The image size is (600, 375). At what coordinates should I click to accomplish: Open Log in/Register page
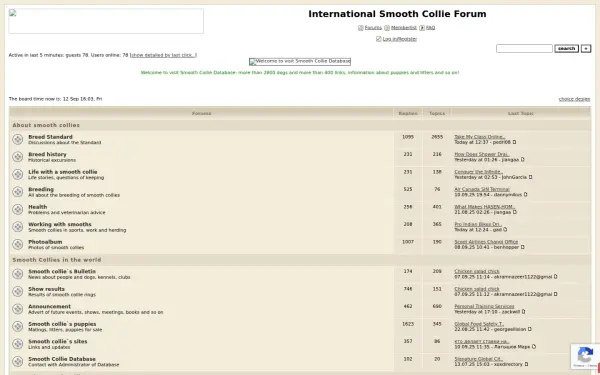coord(400,39)
